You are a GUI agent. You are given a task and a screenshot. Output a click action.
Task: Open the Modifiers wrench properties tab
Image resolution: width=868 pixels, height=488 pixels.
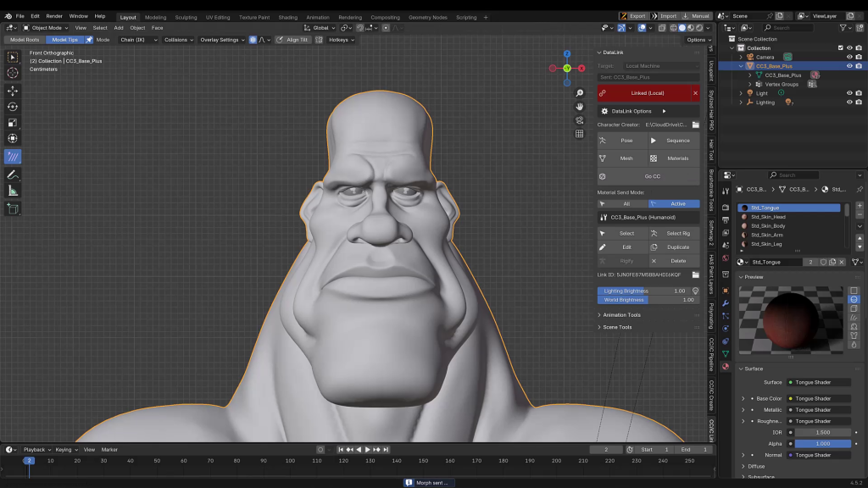[725, 302]
